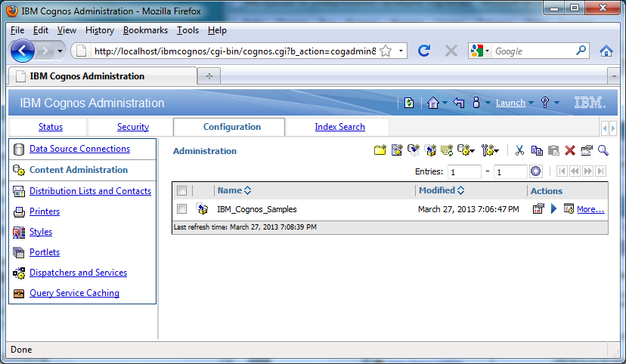Click the schedule calendar icon for IBM_Cognos_Samples

point(569,208)
